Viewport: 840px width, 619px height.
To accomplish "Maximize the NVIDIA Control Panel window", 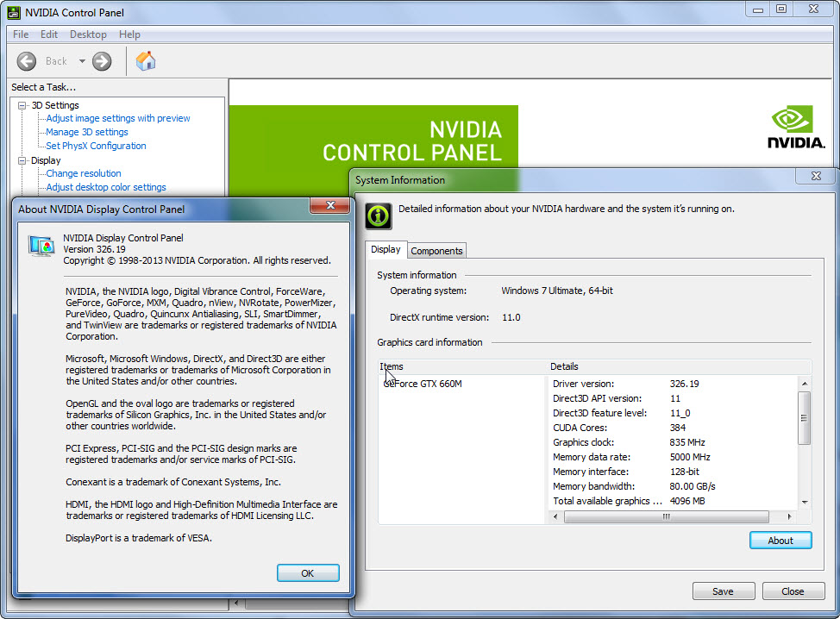I will pyautogui.click(x=781, y=9).
